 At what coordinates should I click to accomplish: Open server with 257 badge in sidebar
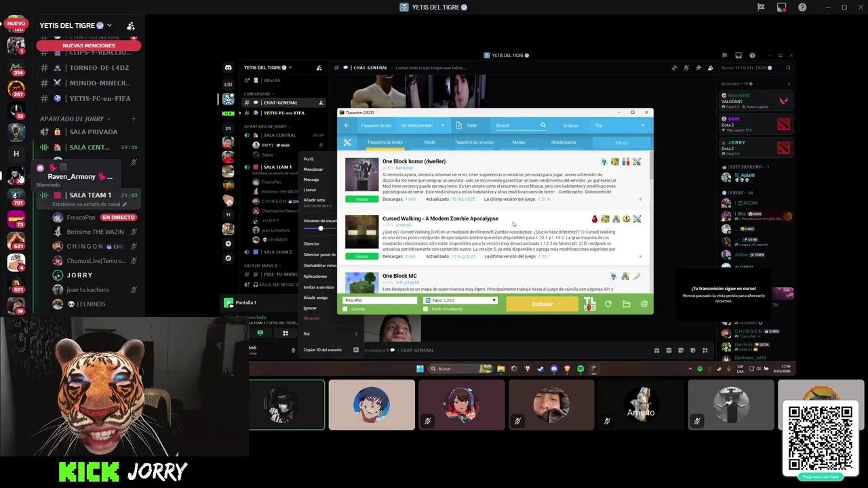[x=16, y=89]
